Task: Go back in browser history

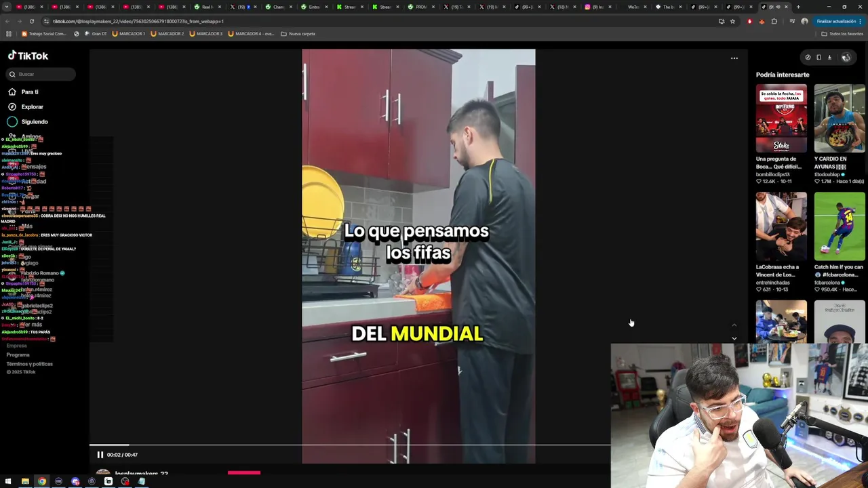Action: [7, 21]
